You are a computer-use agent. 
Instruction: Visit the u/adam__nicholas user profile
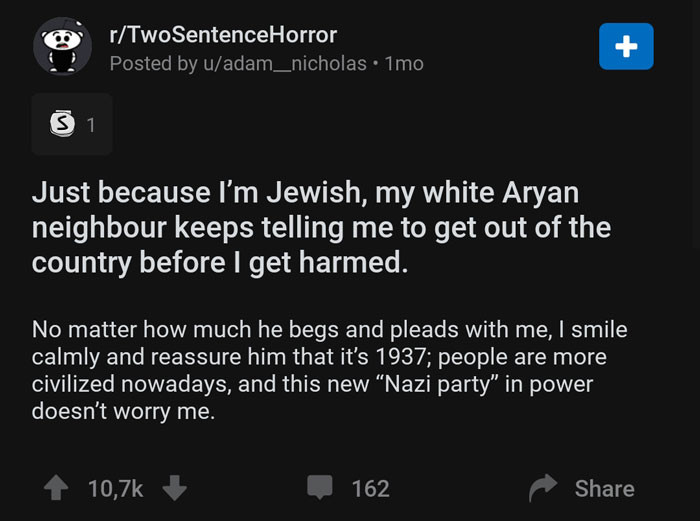(285, 63)
